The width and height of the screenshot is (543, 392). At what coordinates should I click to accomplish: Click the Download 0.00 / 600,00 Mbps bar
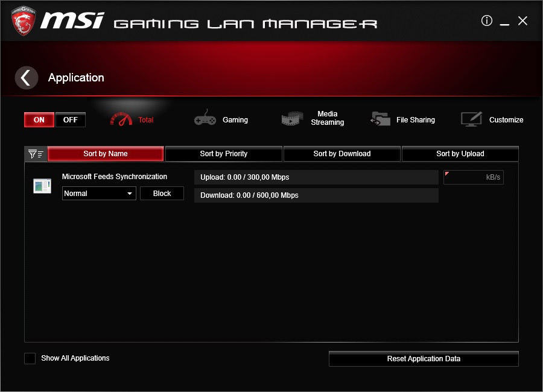coord(316,195)
